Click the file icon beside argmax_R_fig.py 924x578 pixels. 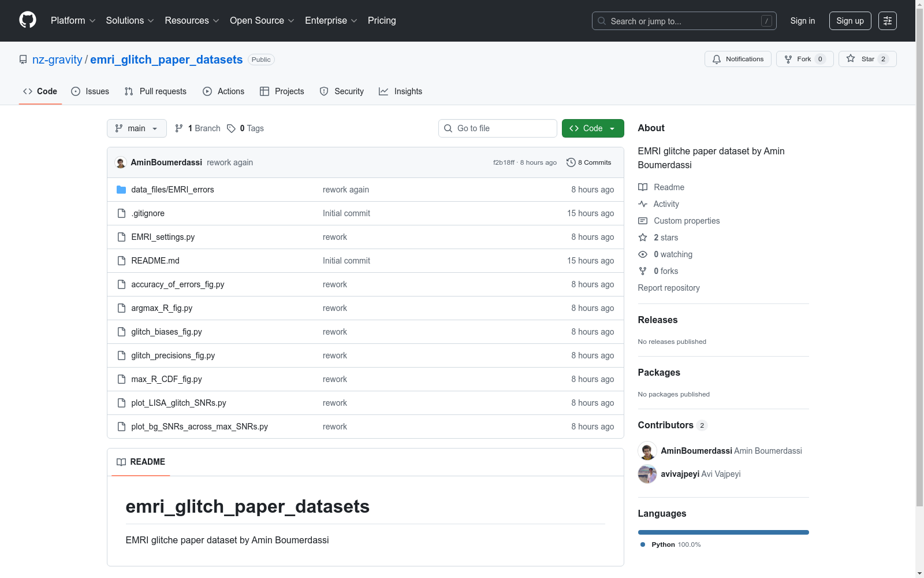pyautogui.click(x=121, y=308)
